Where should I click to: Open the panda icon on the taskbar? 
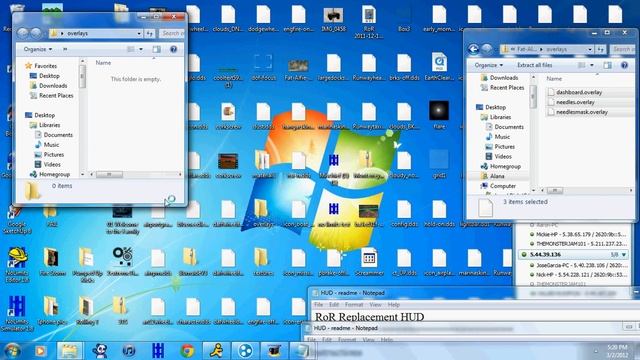coord(99,351)
